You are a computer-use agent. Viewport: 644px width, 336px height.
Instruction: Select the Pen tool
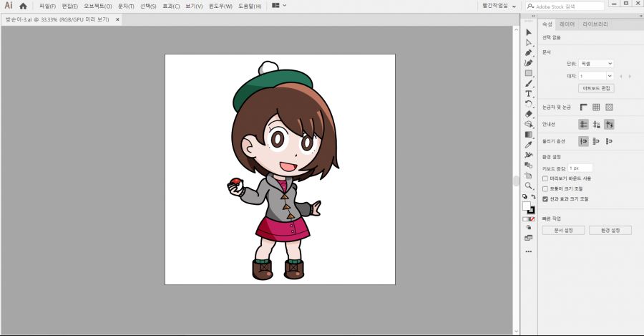click(x=529, y=53)
